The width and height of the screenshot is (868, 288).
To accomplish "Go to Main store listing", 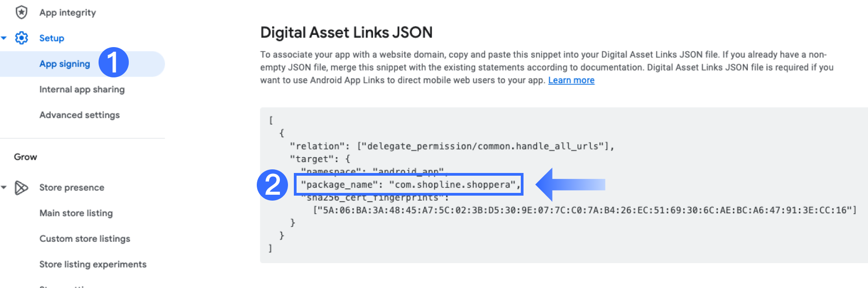I will click(76, 213).
